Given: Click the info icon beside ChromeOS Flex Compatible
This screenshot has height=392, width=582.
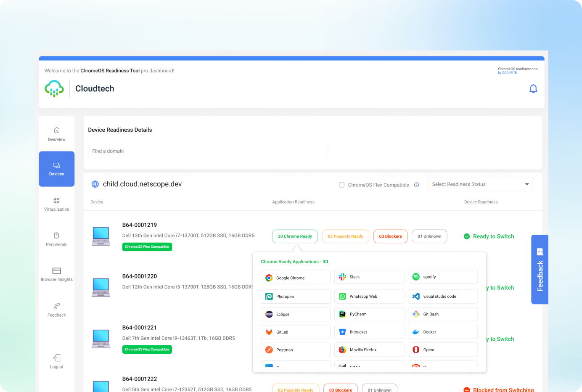Looking at the screenshot, I should [416, 185].
